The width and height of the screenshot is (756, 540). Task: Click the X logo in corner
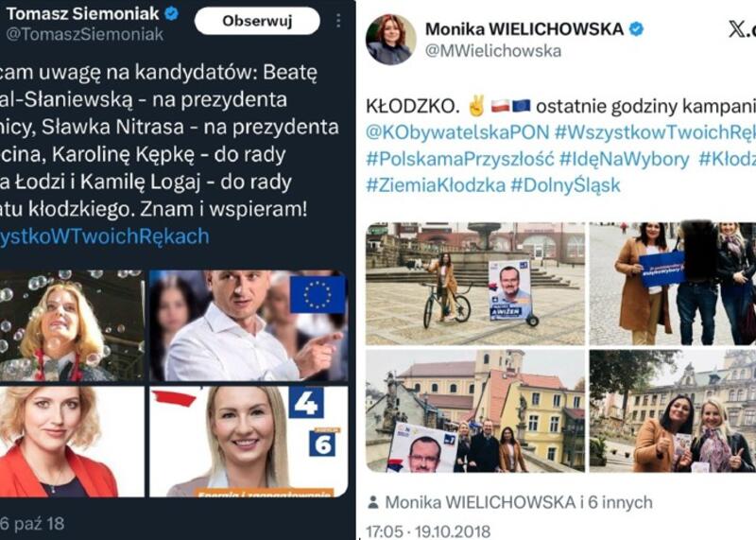[x=742, y=30]
